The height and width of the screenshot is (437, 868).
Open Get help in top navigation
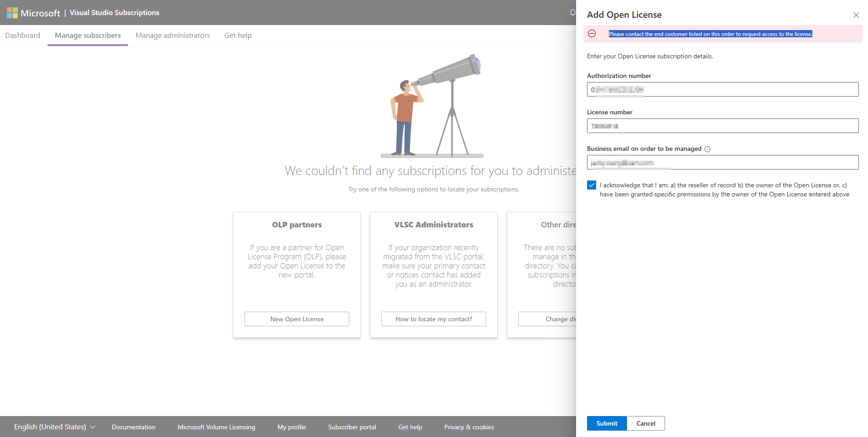click(x=238, y=36)
